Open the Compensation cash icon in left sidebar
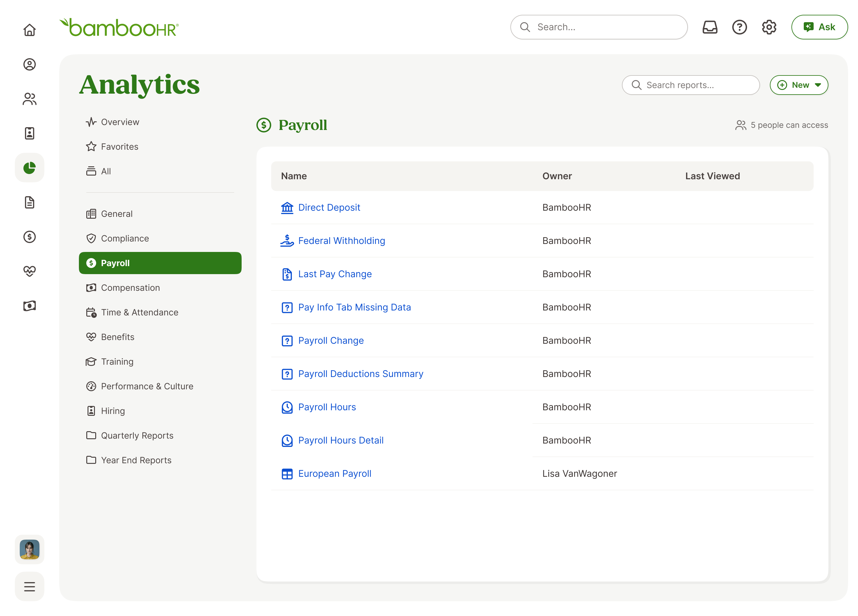 [x=30, y=306]
